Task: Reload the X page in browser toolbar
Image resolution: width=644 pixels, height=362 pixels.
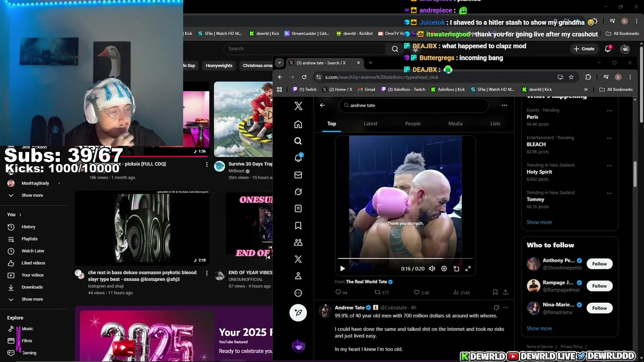Action: (x=304, y=77)
